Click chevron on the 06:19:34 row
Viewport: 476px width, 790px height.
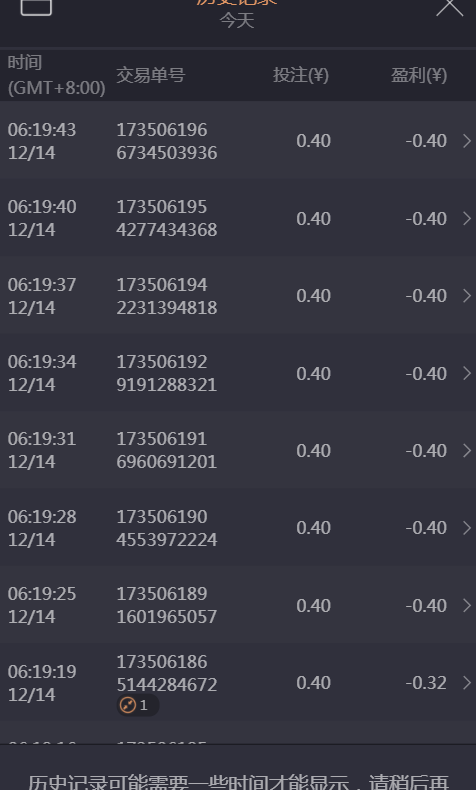467,373
